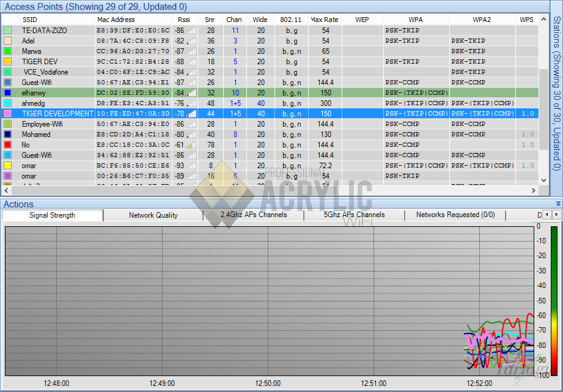Click the WPS 1.0 value for Mohamed
The height and width of the screenshot is (392, 563).
(528, 135)
